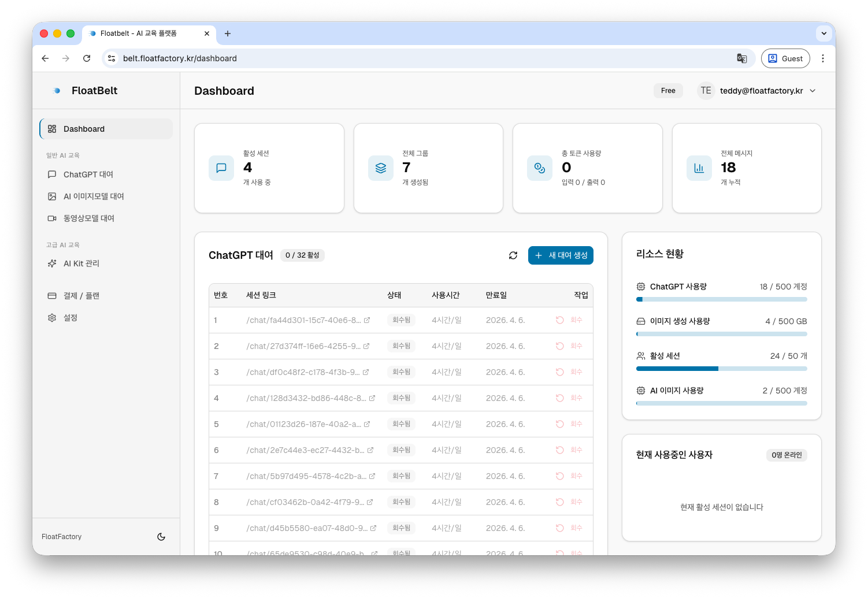Open ChatGPT 대여 in the sidebar

click(x=88, y=174)
